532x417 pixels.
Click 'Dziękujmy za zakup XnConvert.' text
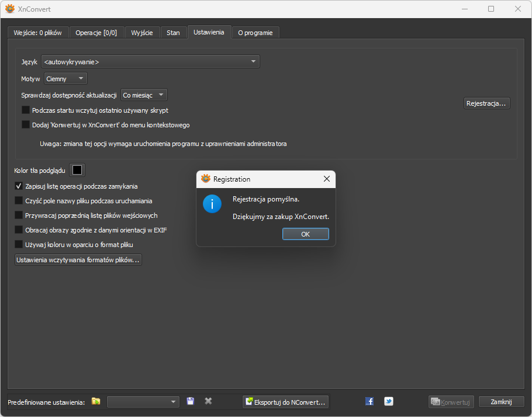281,217
